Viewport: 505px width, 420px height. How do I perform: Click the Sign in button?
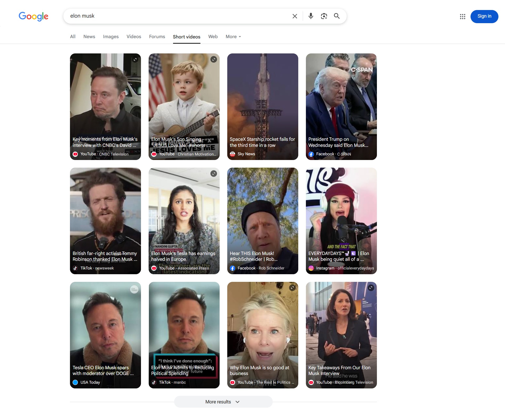point(484,16)
